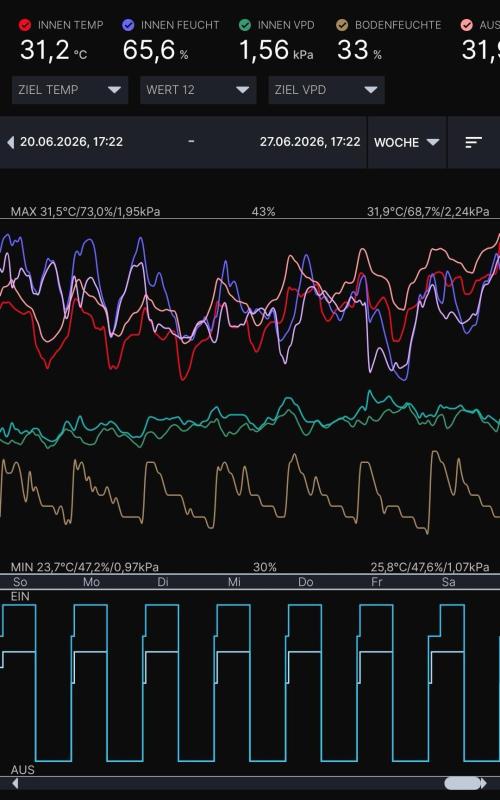Go to previous period with left triangle arrow
The height and width of the screenshot is (800, 500).
[x=10, y=142]
